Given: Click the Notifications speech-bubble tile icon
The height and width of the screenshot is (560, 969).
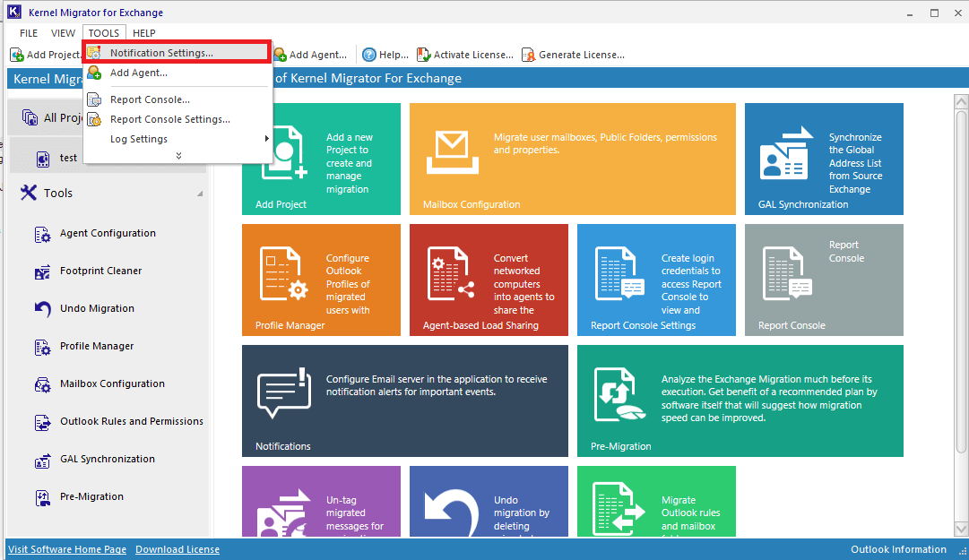Looking at the screenshot, I should [x=284, y=393].
